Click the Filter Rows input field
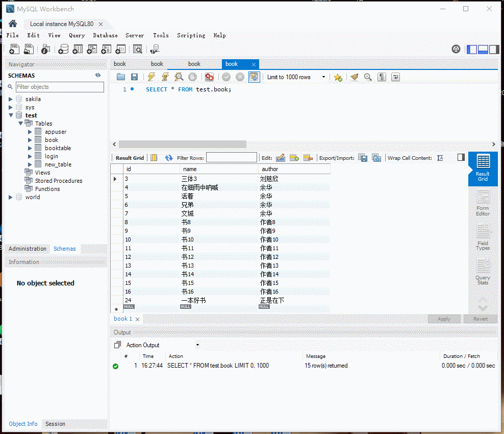This screenshot has width=504, height=434. click(x=232, y=158)
